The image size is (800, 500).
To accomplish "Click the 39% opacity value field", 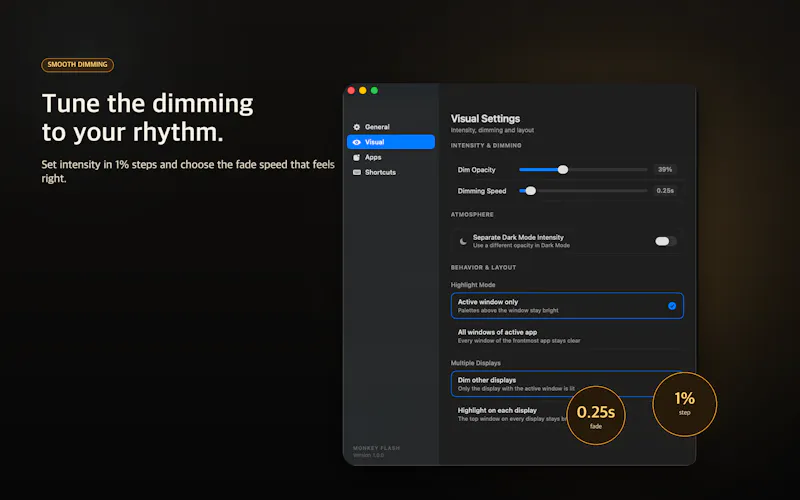I will pos(665,170).
